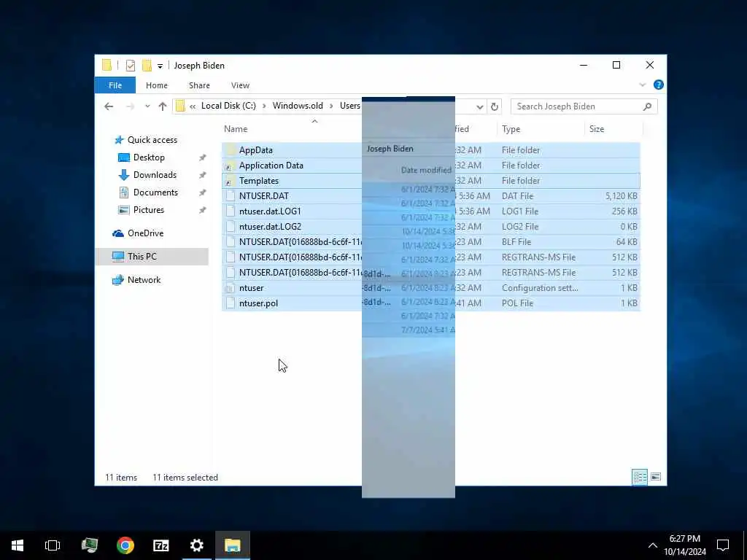747x560 pixels.
Task: Show hidden system tray icons
Action: coord(653,545)
